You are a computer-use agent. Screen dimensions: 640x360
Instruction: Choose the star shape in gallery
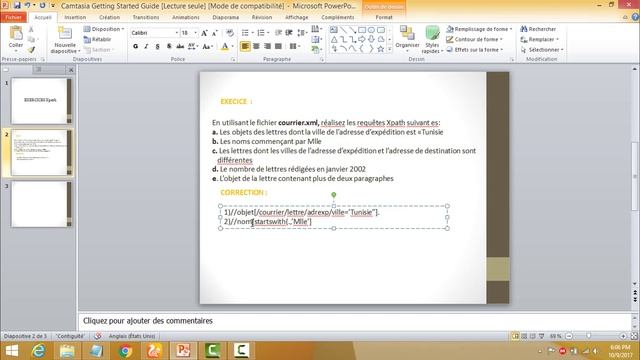click(381, 49)
